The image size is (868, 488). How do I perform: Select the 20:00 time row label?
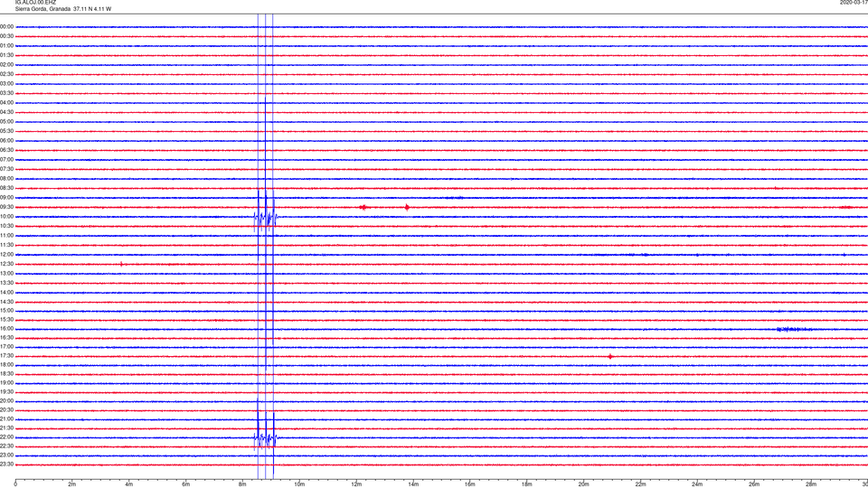[6, 401]
